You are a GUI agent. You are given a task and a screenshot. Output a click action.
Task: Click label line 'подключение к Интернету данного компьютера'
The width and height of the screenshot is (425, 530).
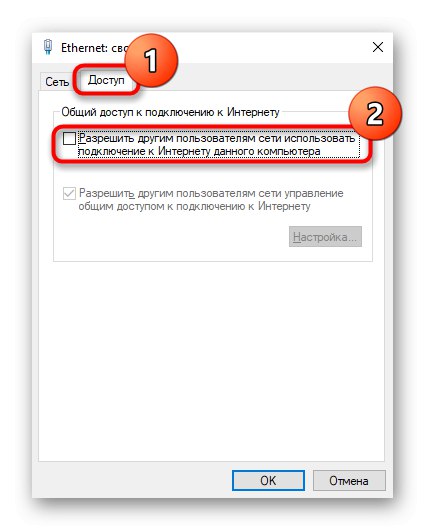pyautogui.click(x=199, y=151)
